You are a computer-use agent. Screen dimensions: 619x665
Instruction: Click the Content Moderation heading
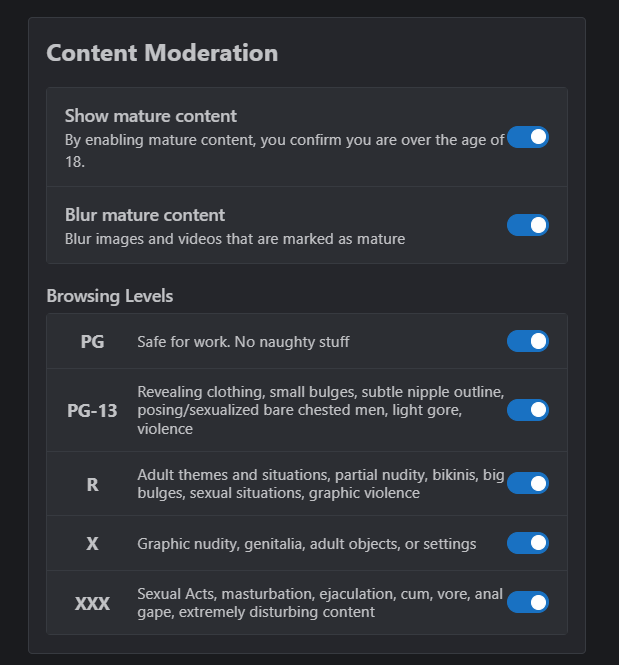162,53
